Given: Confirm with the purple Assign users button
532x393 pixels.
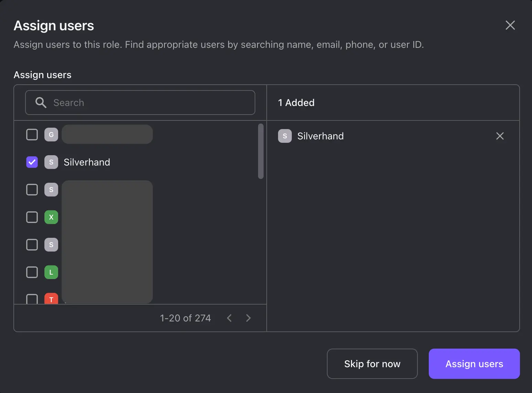Looking at the screenshot, I should coord(474,364).
